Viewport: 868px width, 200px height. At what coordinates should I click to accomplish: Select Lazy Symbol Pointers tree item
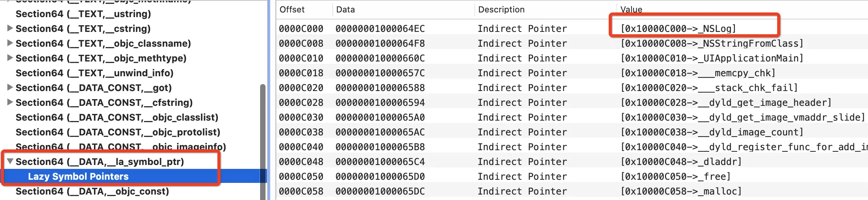tap(78, 177)
